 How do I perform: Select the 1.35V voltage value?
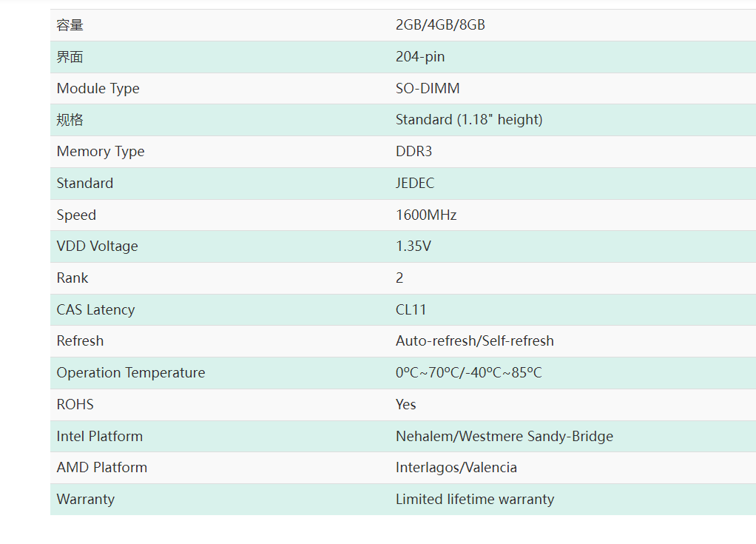point(413,246)
